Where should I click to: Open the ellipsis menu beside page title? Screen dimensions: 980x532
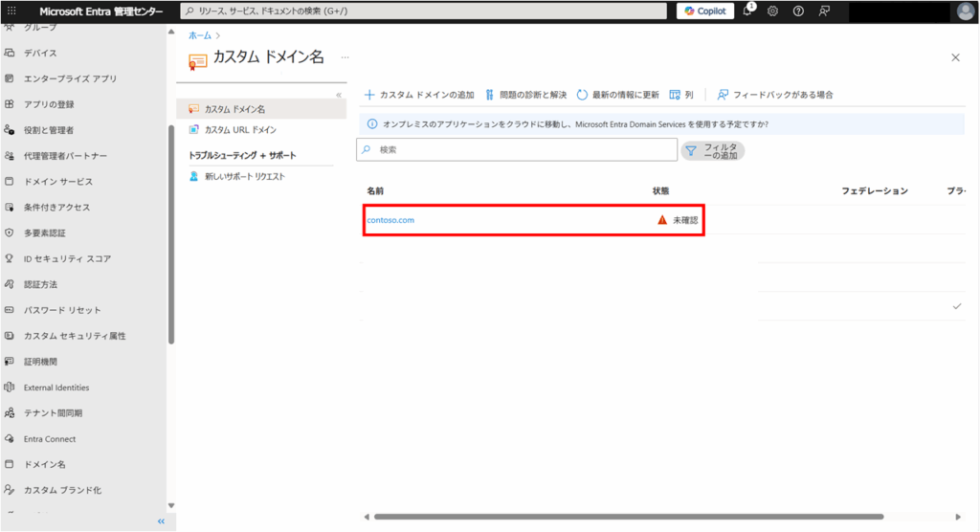pos(345,58)
